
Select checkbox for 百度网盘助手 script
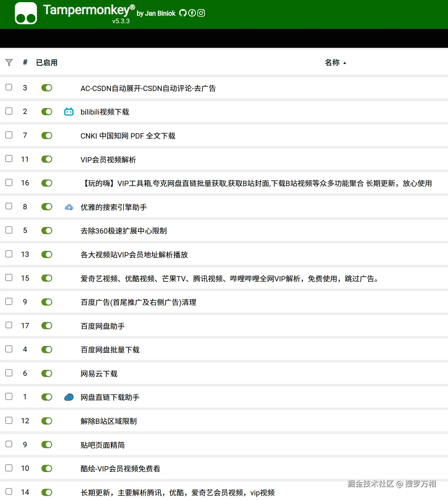click(x=9, y=325)
